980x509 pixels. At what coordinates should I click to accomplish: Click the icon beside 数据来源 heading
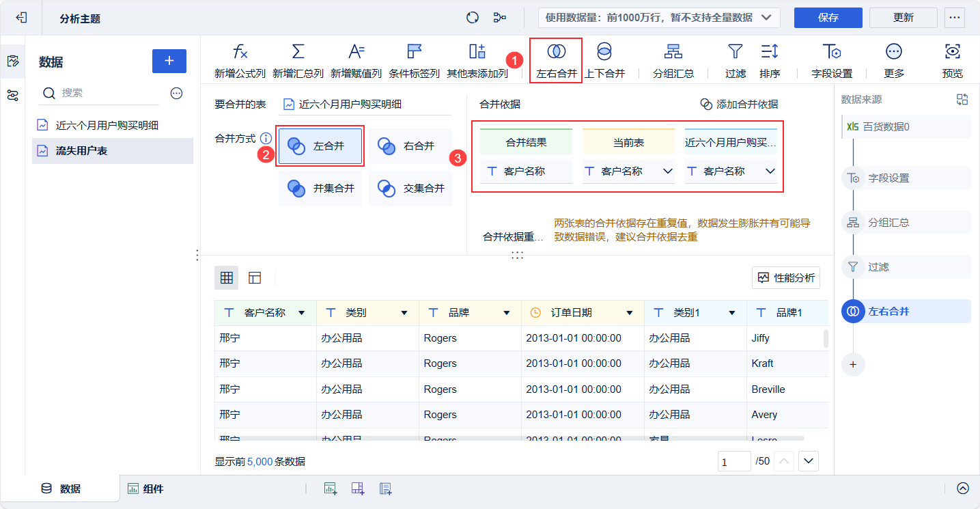pos(962,100)
